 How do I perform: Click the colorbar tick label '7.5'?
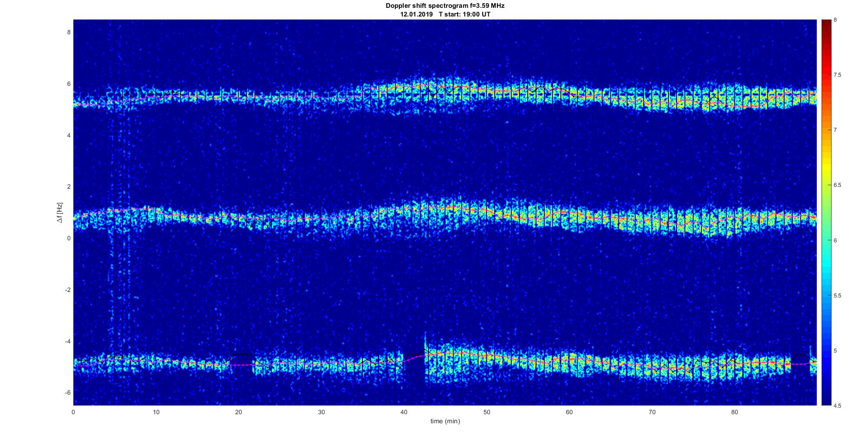pos(838,75)
